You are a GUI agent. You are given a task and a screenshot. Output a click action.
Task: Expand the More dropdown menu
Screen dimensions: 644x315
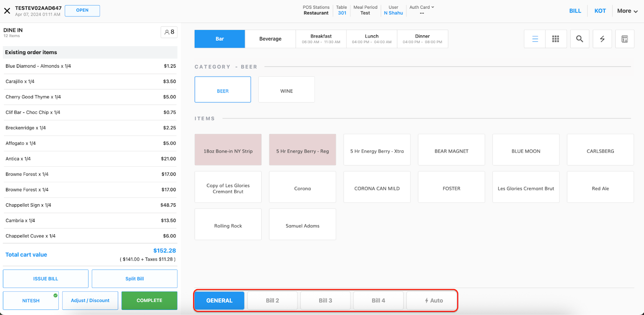pyautogui.click(x=627, y=11)
